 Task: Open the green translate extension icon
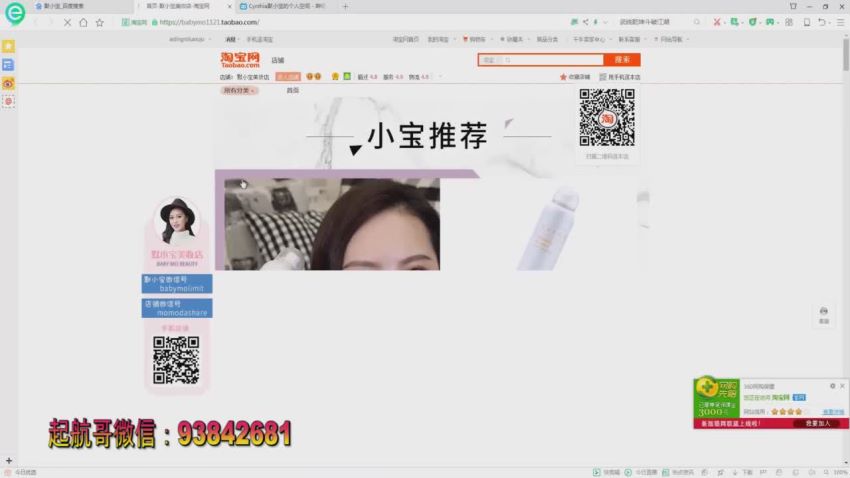tap(735, 22)
